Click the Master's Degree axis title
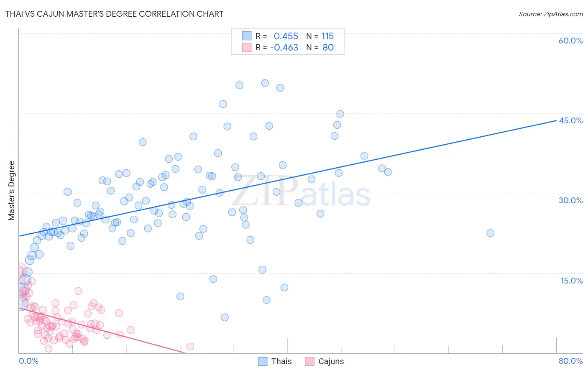 [x=12, y=191]
